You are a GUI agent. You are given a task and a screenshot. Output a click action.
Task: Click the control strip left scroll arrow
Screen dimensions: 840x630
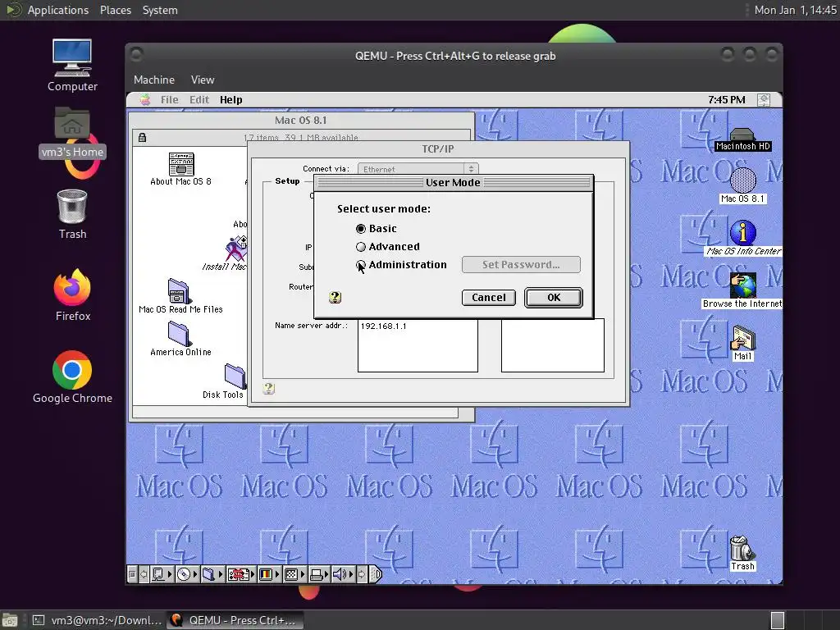tap(144, 575)
